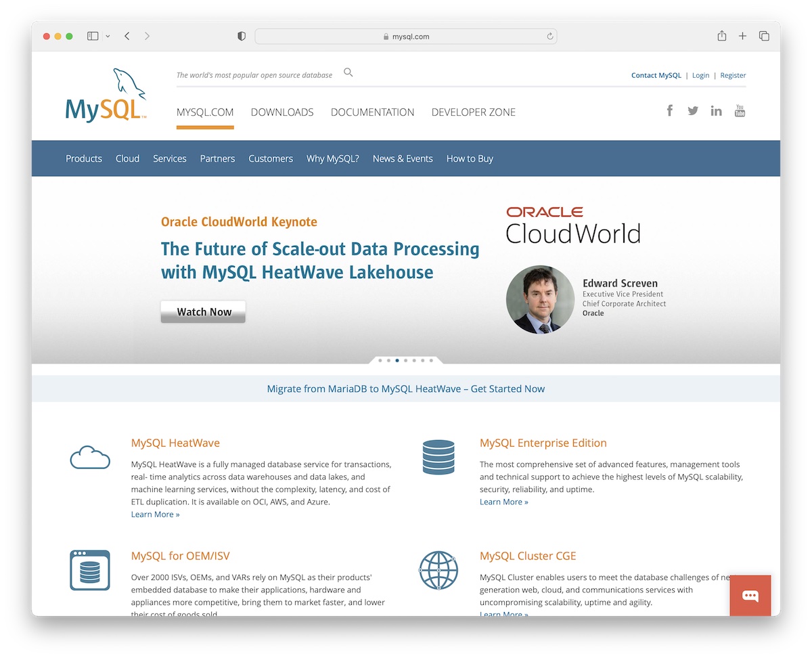
Task: Open MySQL YouTube channel icon
Action: pos(740,110)
